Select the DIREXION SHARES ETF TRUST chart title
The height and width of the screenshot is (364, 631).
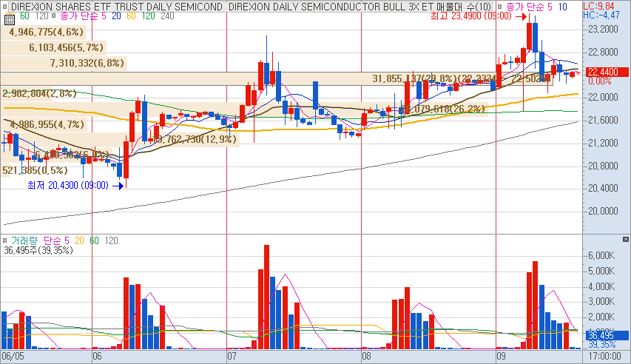tap(117, 7)
